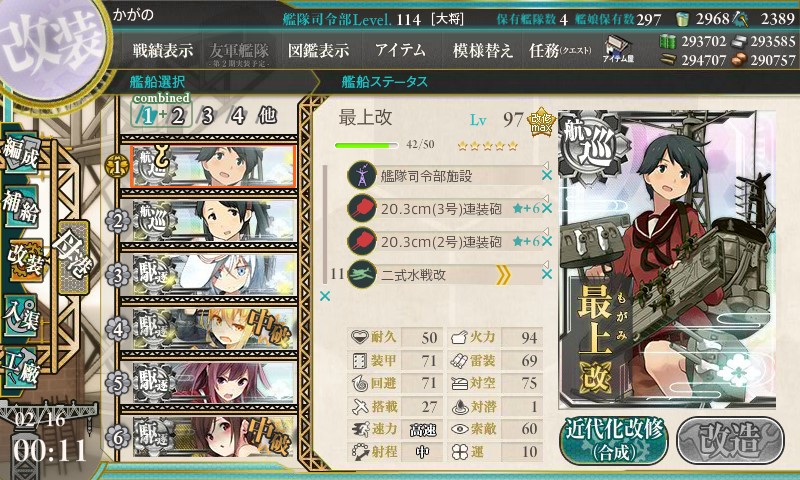Open the 他 other ships tab
800x480 pixels.
click(x=267, y=115)
